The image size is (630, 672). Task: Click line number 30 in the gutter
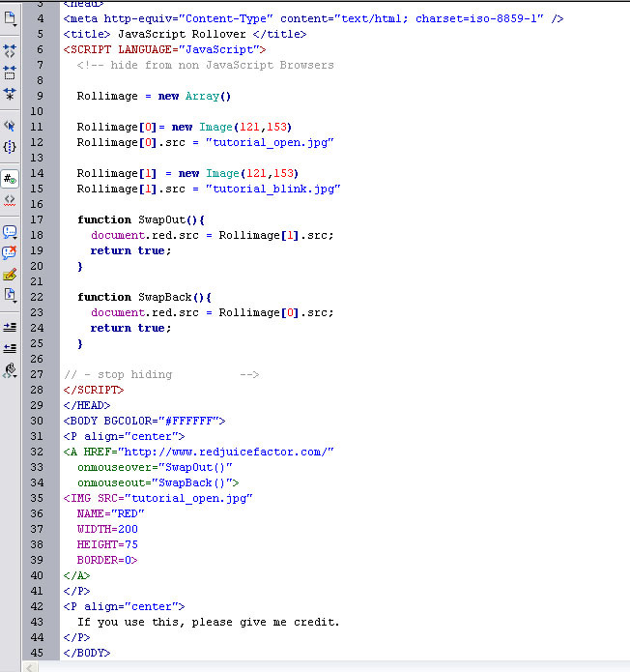pos(37,421)
